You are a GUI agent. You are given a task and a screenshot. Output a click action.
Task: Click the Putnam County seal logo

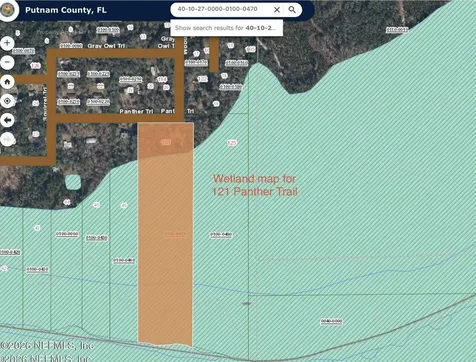pyautogui.click(x=7, y=10)
